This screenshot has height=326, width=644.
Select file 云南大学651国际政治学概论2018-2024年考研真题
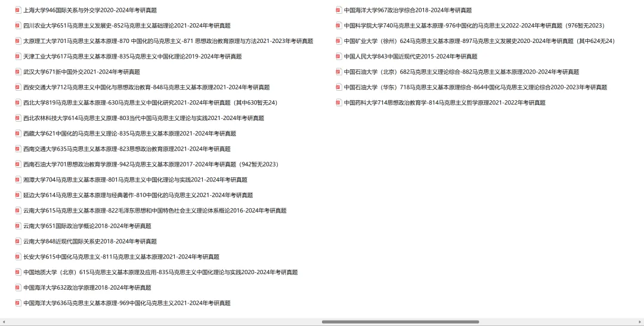click(87, 226)
